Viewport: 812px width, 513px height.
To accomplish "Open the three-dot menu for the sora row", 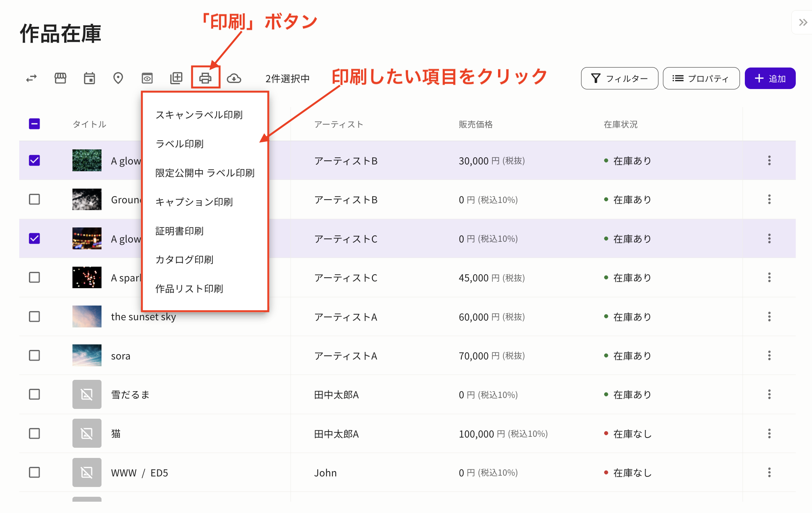I will pyautogui.click(x=769, y=355).
